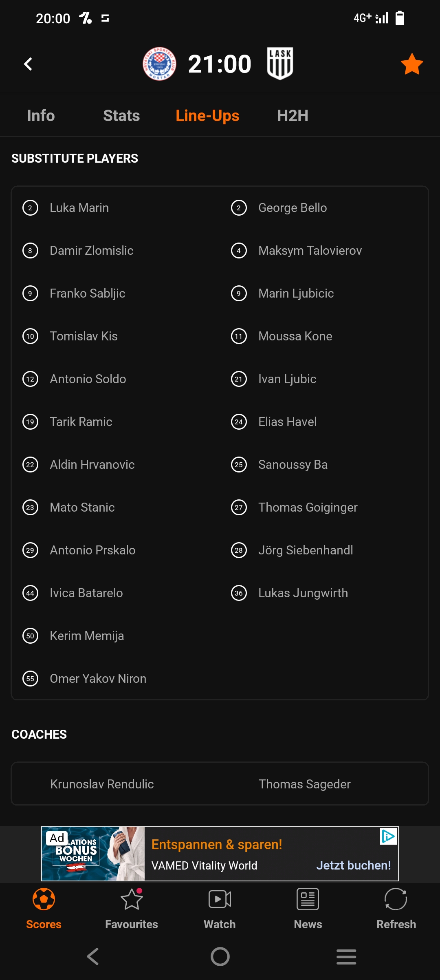Open the Watch video icon
The height and width of the screenshot is (980, 440).
220,899
